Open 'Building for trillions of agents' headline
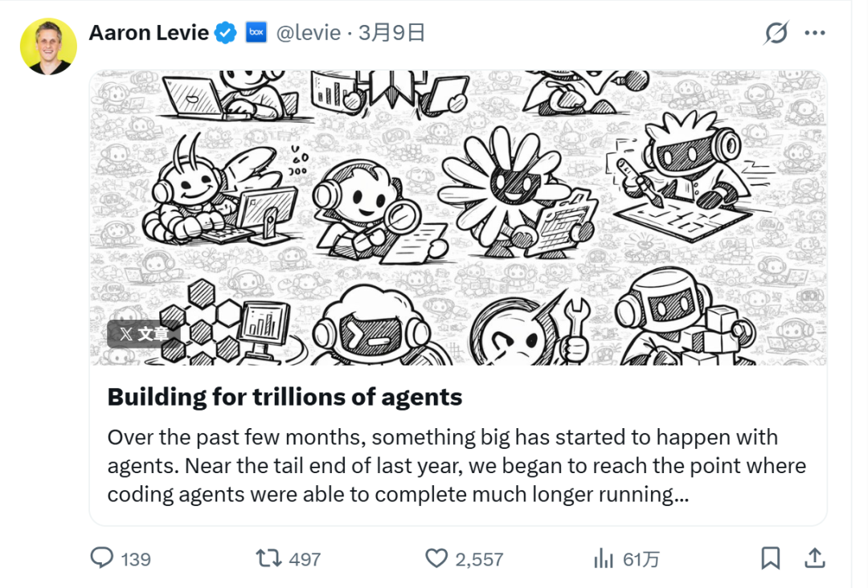Viewport: 868px width, 588px height. click(285, 397)
